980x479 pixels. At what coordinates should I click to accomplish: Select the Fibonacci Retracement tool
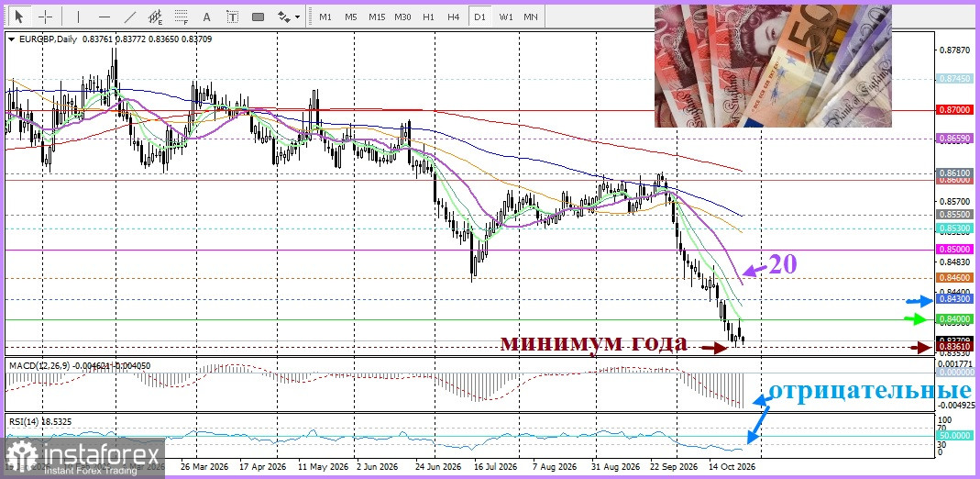(x=182, y=17)
